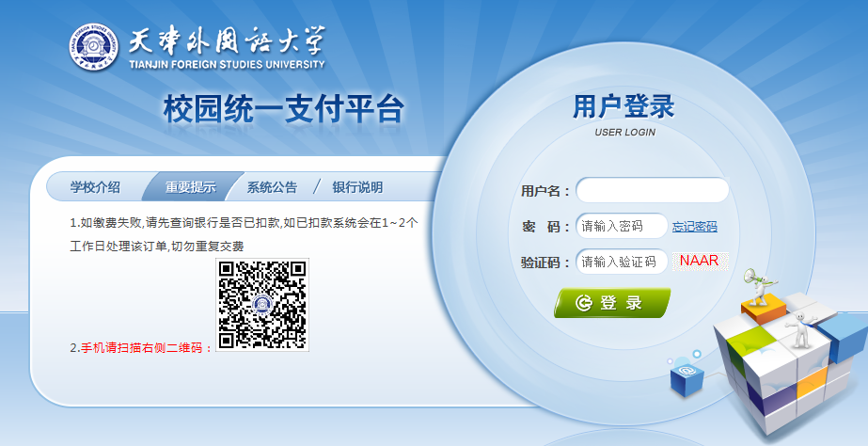
Task: Click the 忘记密码 link
Action: [x=695, y=227]
